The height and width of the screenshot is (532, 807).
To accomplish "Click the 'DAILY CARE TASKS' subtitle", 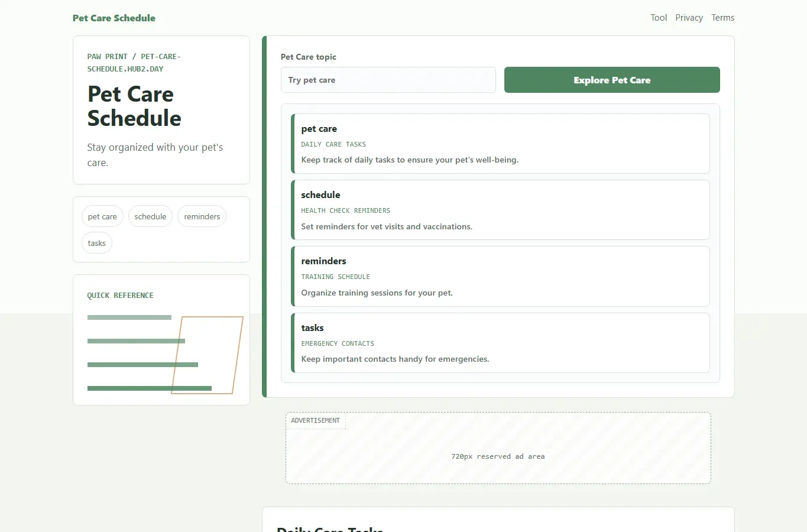I will tap(333, 144).
